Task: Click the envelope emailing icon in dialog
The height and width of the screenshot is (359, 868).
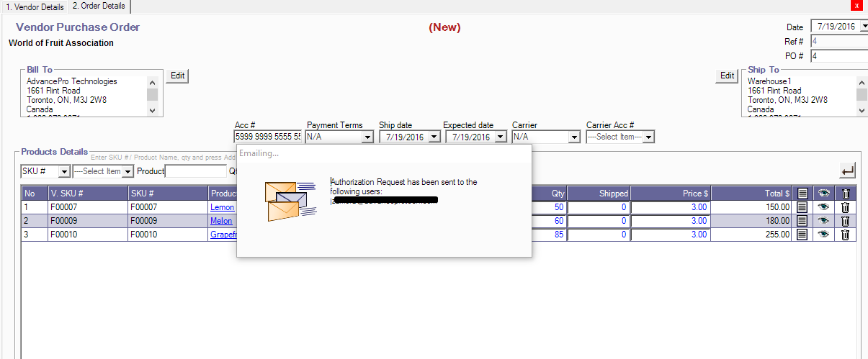Action: tap(285, 201)
